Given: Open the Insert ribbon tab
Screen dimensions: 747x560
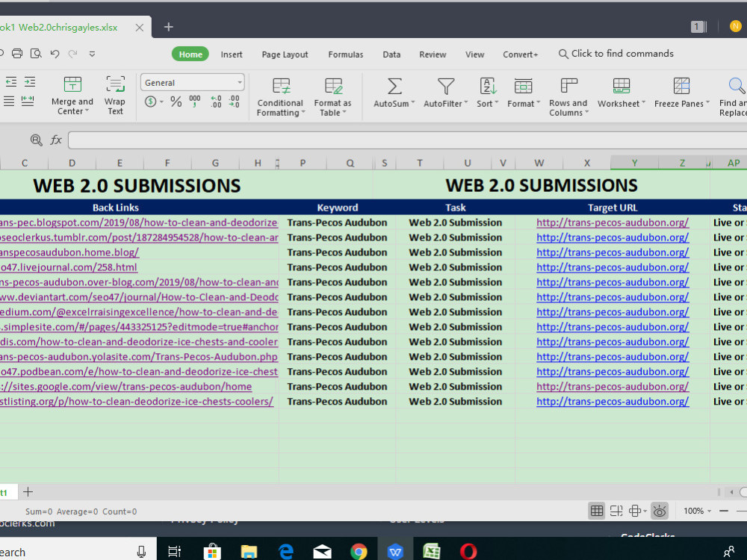Looking at the screenshot, I should pos(232,55).
